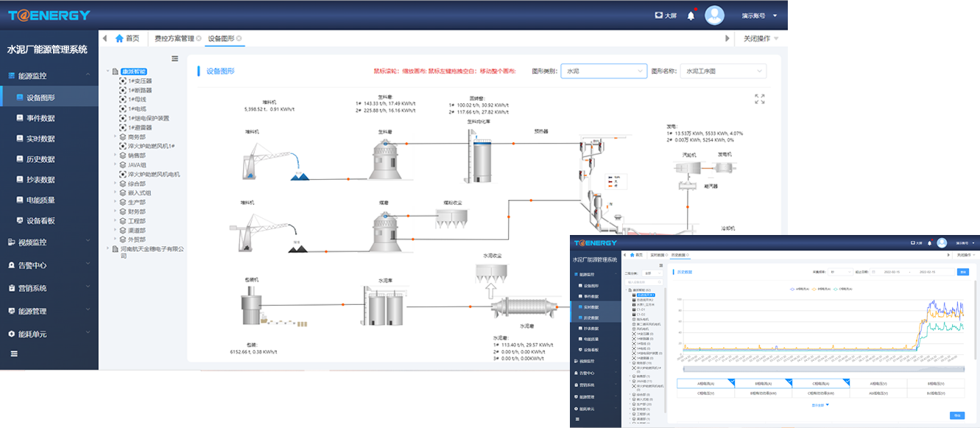The image size is (980, 428).
Task: Select 淬火炉助燃风机1# in device tree
Action: coord(147,146)
